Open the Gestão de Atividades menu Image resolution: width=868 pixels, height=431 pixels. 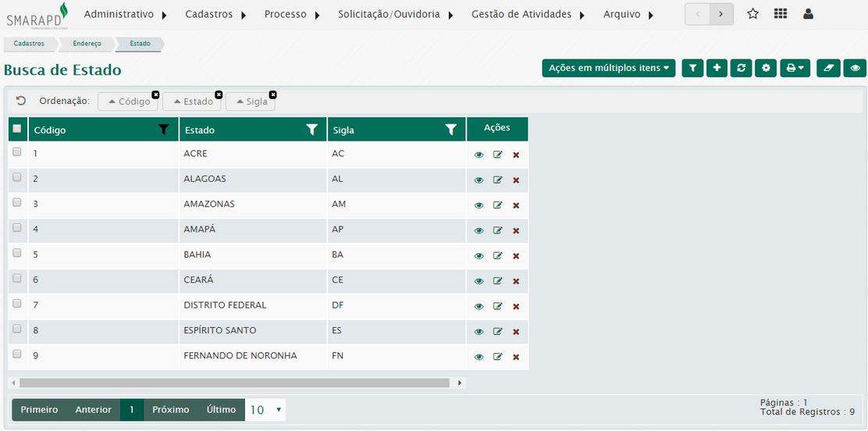[x=528, y=14]
